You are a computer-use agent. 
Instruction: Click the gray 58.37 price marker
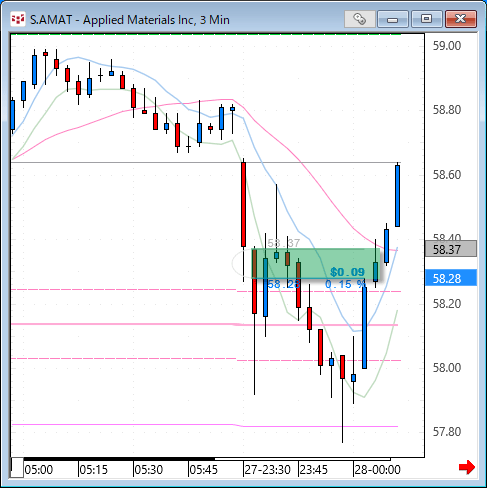451,249
